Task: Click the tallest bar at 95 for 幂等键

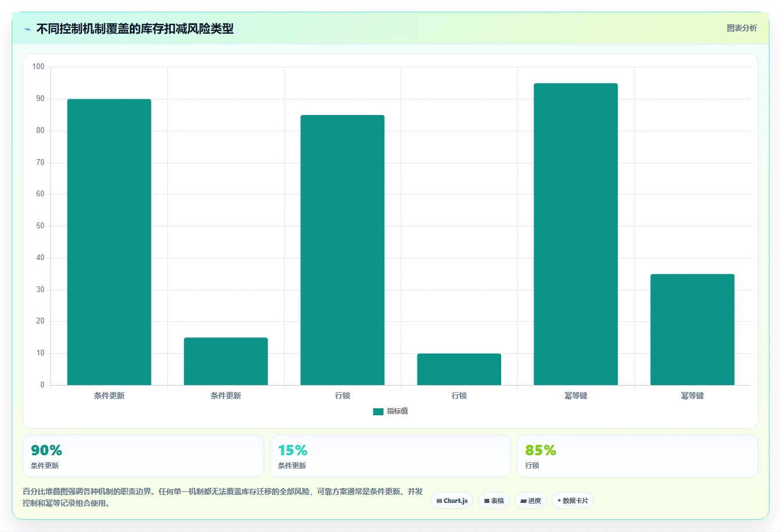Action: 575,234
